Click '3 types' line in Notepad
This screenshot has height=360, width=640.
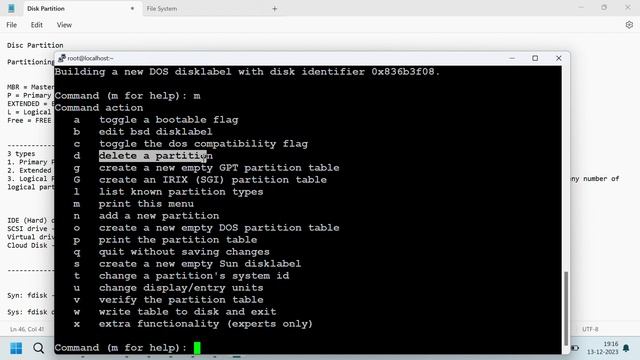tap(21, 154)
